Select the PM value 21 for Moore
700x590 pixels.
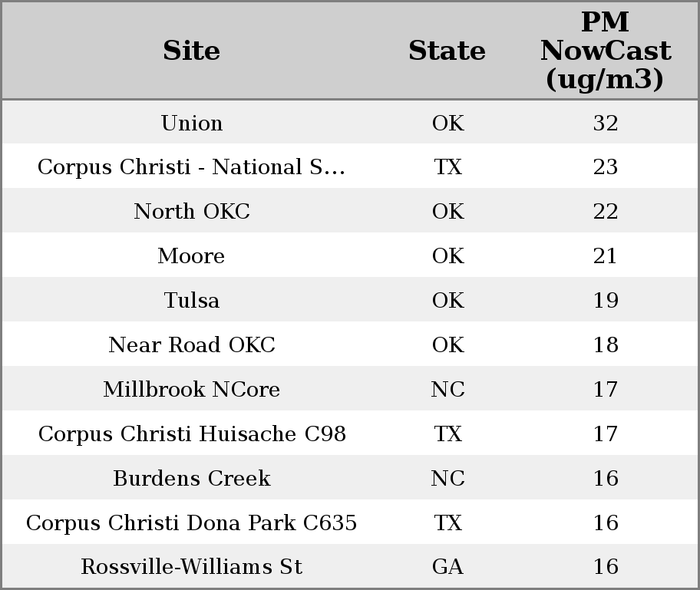(x=606, y=256)
